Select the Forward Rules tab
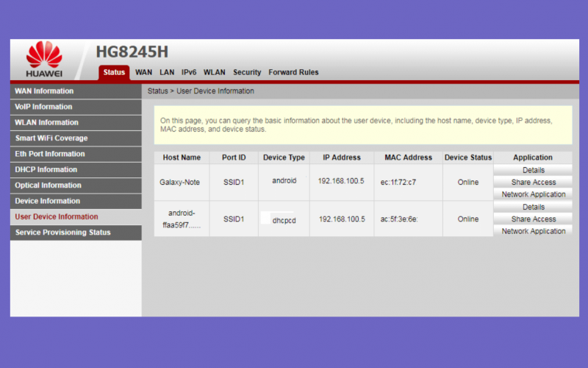The height and width of the screenshot is (368, 588). pyautogui.click(x=293, y=72)
